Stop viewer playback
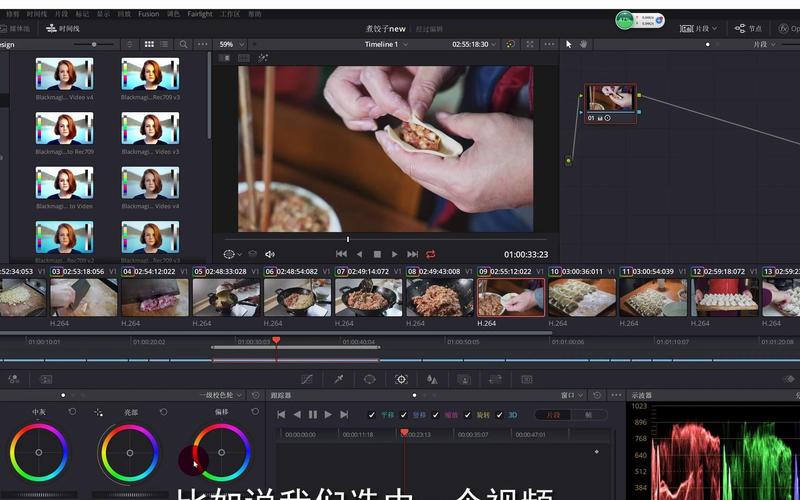Image resolution: width=800 pixels, height=500 pixels. 377,254
